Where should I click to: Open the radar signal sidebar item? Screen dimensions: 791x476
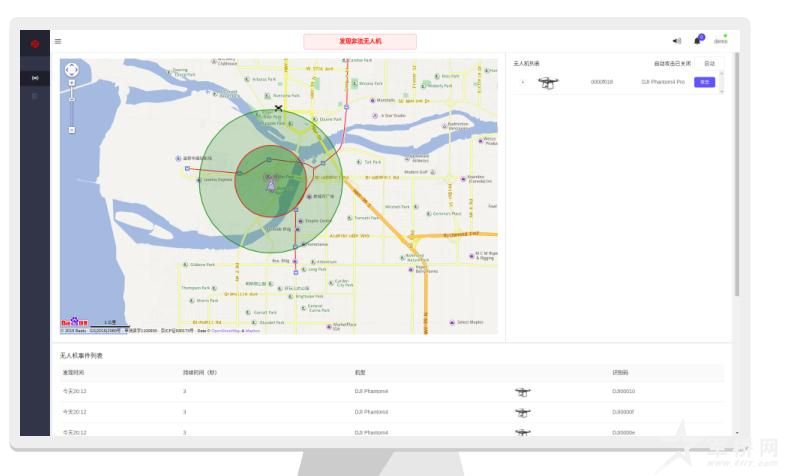36,78
